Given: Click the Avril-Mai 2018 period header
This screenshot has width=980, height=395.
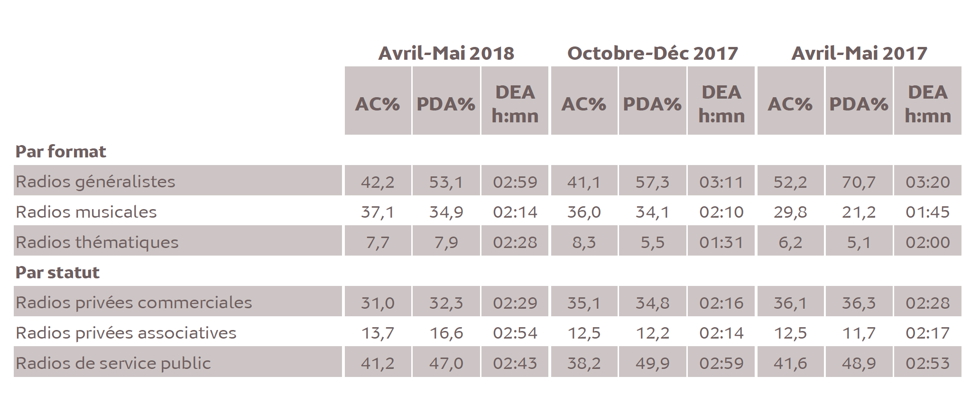Looking at the screenshot, I should (446, 53).
